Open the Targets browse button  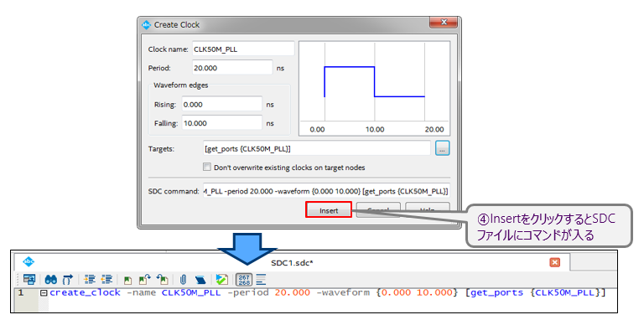(443, 149)
